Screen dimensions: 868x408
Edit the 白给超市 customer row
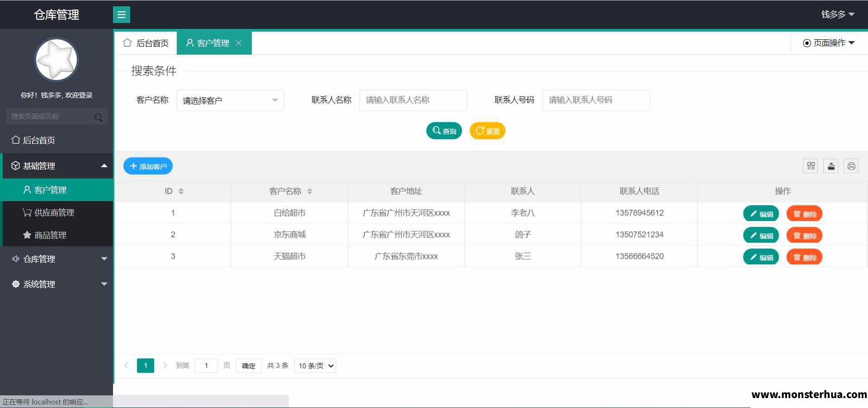coord(761,214)
